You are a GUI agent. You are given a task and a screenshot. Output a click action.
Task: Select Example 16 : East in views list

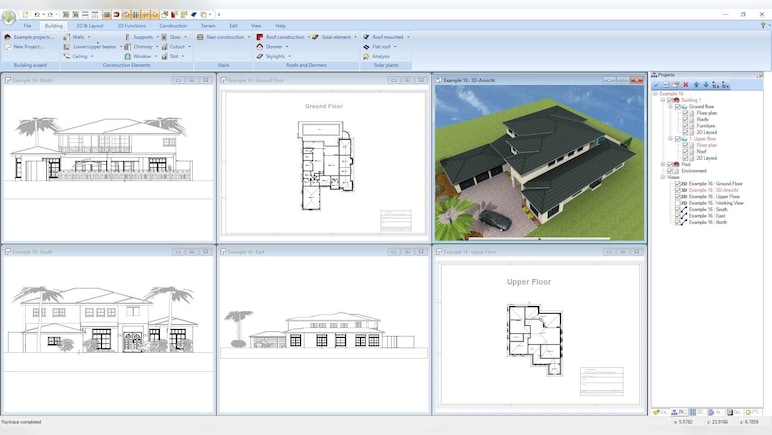pos(707,216)
